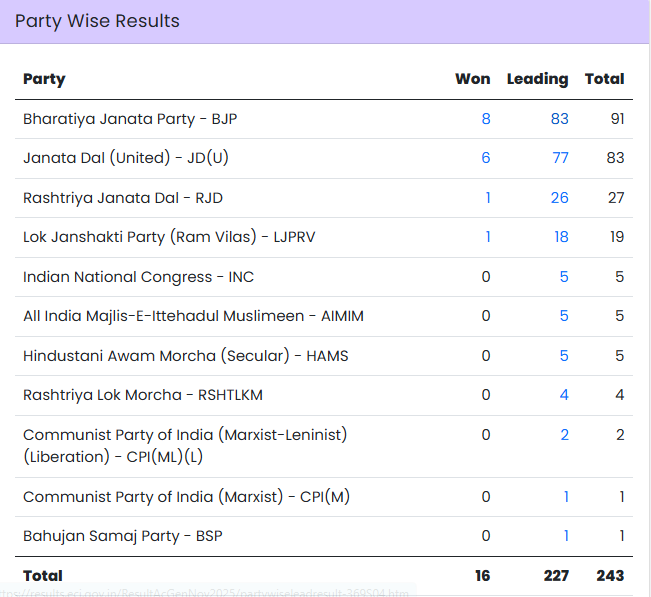Open INC leading count link 5

pos(564,276)
